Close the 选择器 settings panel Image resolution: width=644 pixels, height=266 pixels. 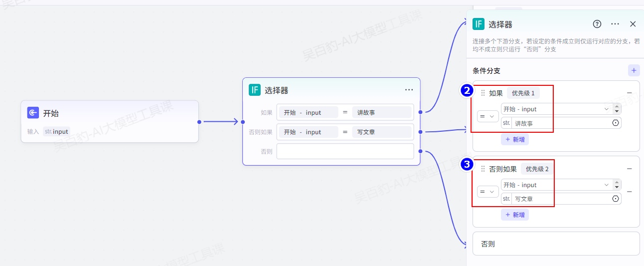[x=633, y=24]
